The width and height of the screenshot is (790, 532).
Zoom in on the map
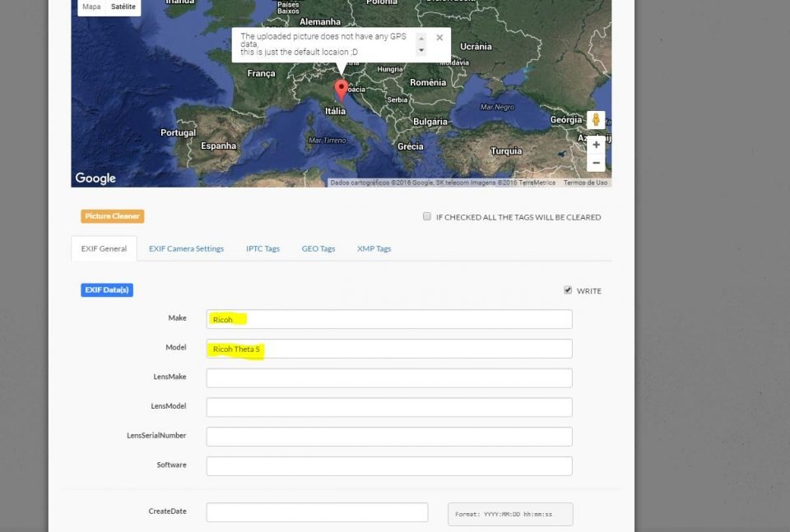596,145
